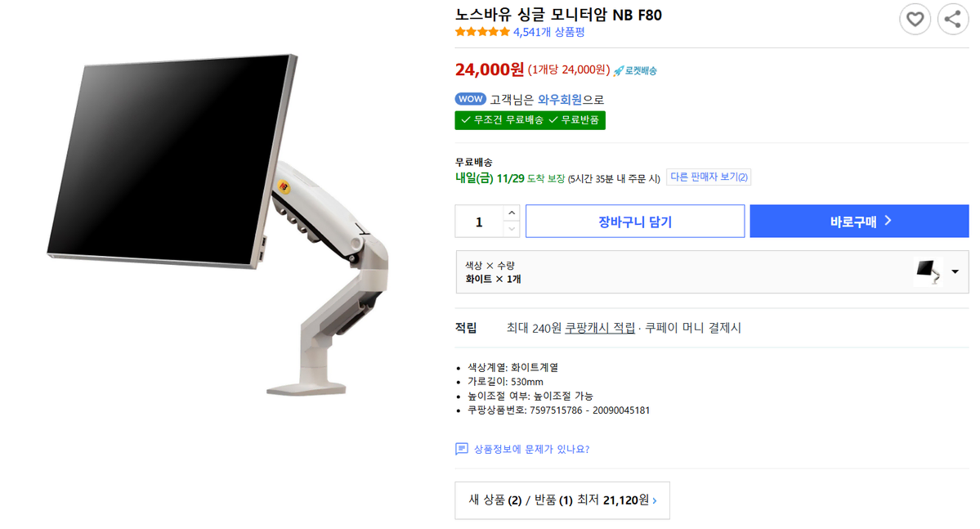Open the 와우회원 link
This screenshot has height=529, width=980.
[x=559, y=100]
